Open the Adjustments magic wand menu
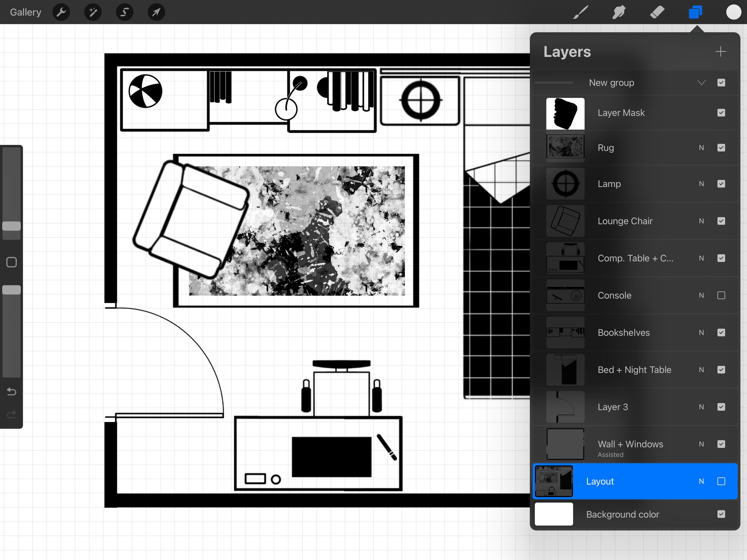Image resolution: width=747 pixels, height=560 pixels. (x=92, y=12)
